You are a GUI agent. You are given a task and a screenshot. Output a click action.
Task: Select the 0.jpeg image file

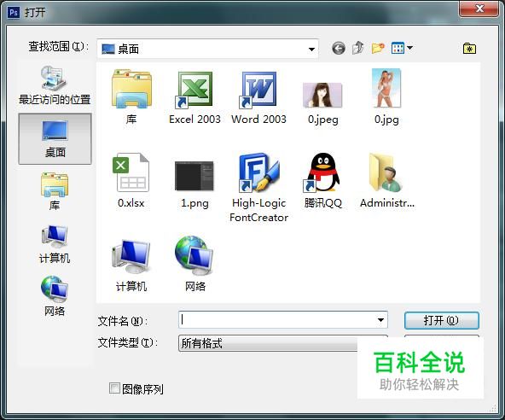point(322,103)
